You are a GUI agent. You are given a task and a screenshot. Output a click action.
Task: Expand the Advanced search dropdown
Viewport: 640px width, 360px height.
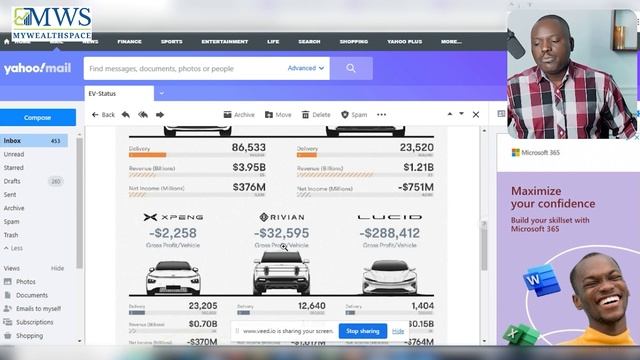(x=306, y=68)
